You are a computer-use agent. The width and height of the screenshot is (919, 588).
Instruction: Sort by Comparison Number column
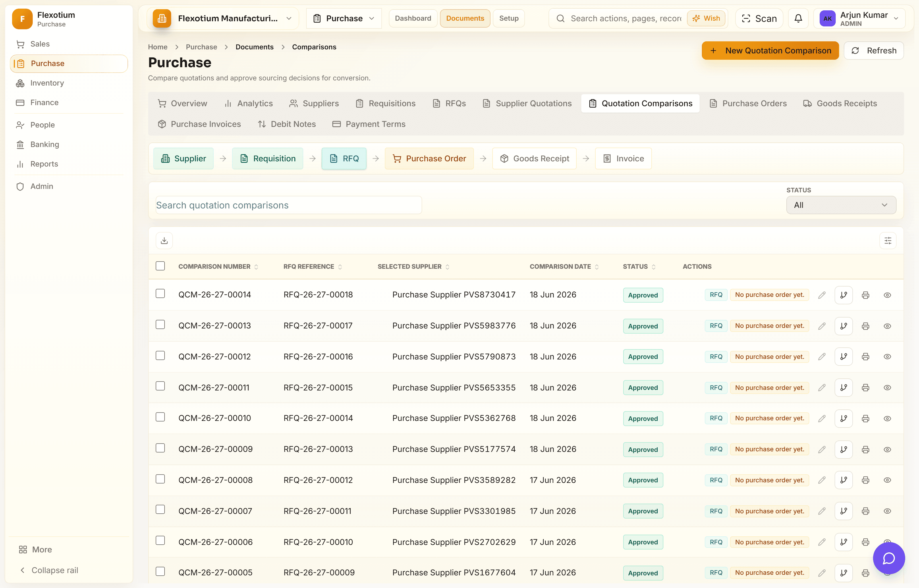click(218, 266)
